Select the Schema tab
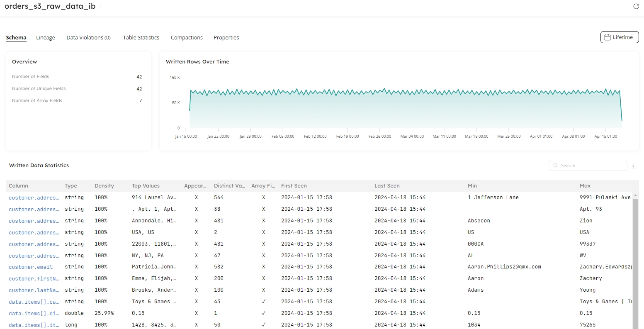The height and width of the screenshot is (329, 644). (x=16, y=38)
